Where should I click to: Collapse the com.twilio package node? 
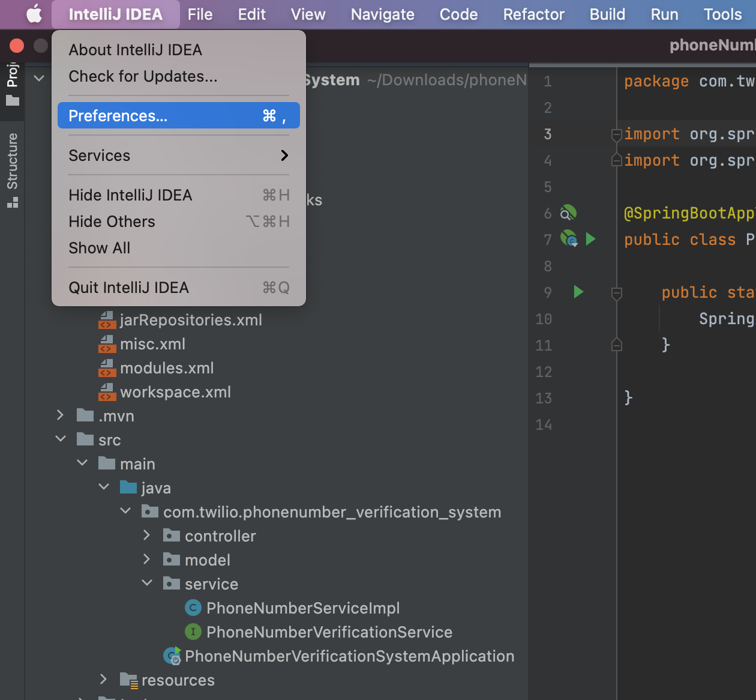[x=125, y=511]
